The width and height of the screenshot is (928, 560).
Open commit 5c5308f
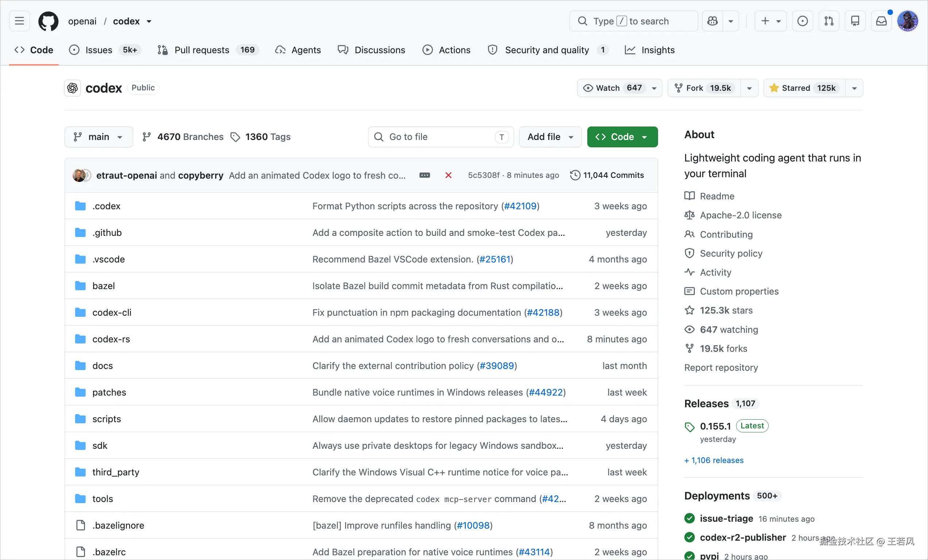point(484,175)
